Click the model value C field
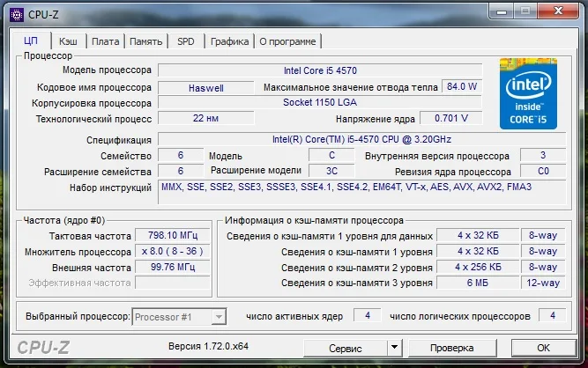588x368 pixels. coord(331,155)
